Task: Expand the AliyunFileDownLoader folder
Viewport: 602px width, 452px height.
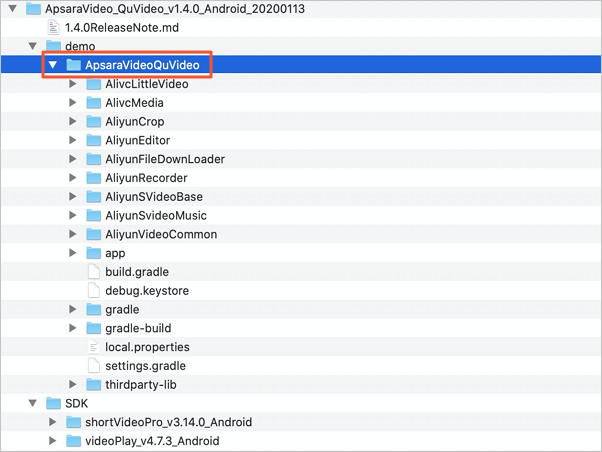Action: (x=73, y=159)
